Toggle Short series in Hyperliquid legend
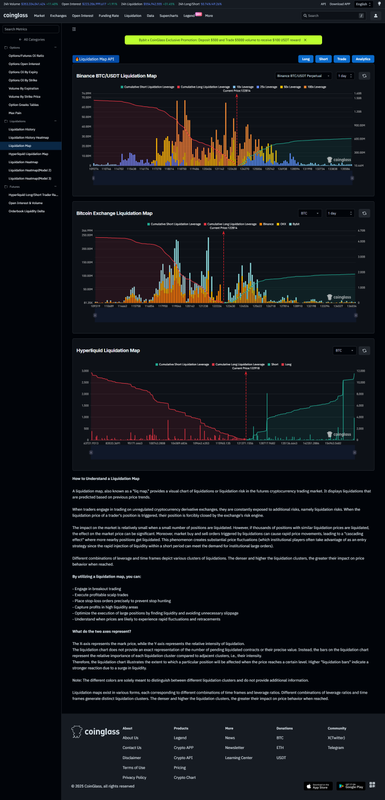The width and height of the screenshot is (385, 800). click(273, 364)
